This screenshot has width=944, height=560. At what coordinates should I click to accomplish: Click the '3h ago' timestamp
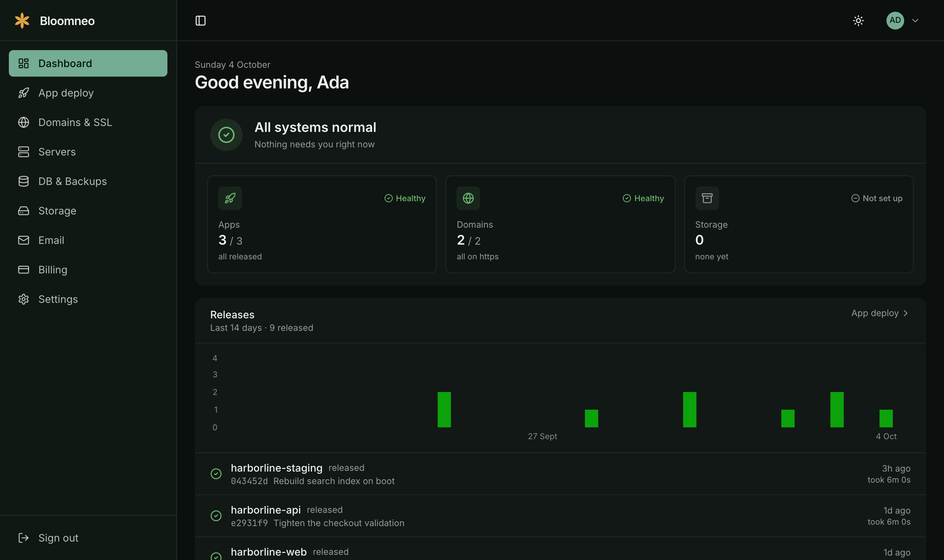(896, 468)
